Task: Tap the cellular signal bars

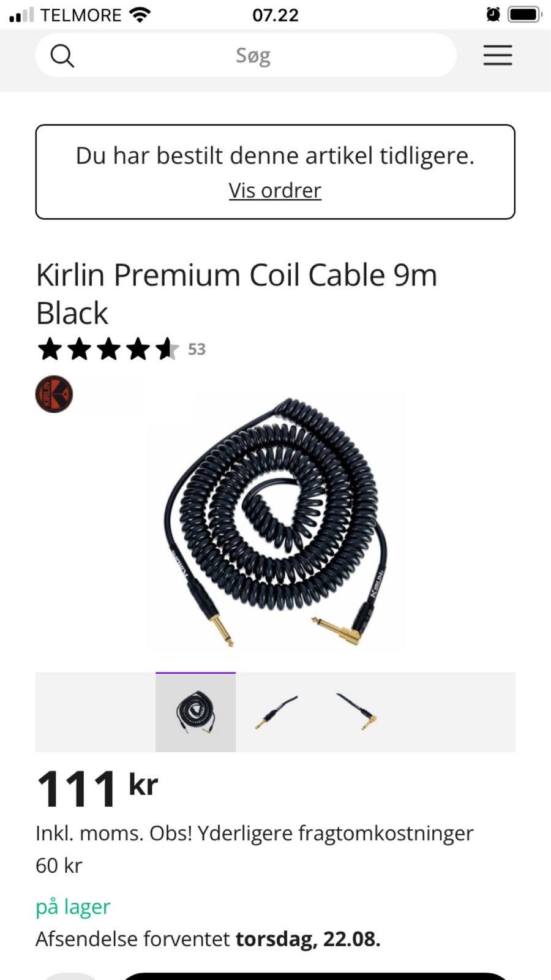Action: 21,15
